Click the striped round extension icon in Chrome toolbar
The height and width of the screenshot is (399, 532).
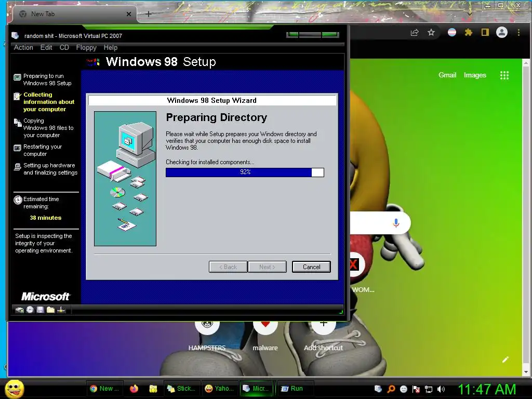coord(452,33)
